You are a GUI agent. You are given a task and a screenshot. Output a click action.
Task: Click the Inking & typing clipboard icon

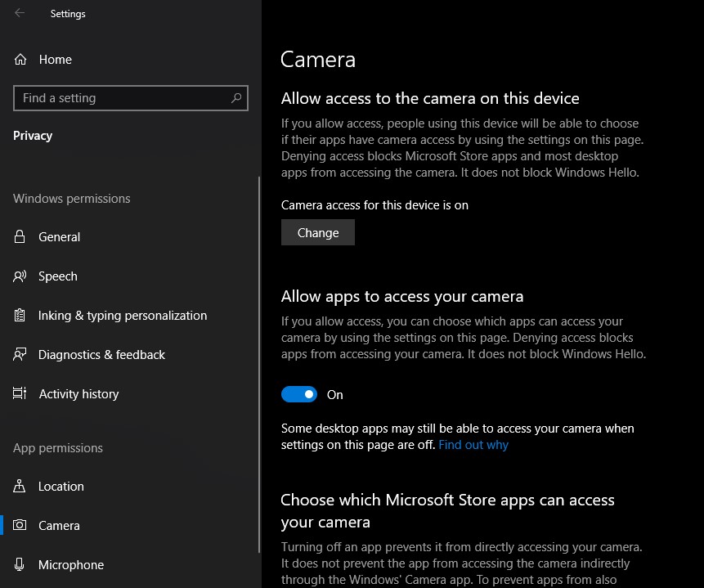click(x=20, y=316)
